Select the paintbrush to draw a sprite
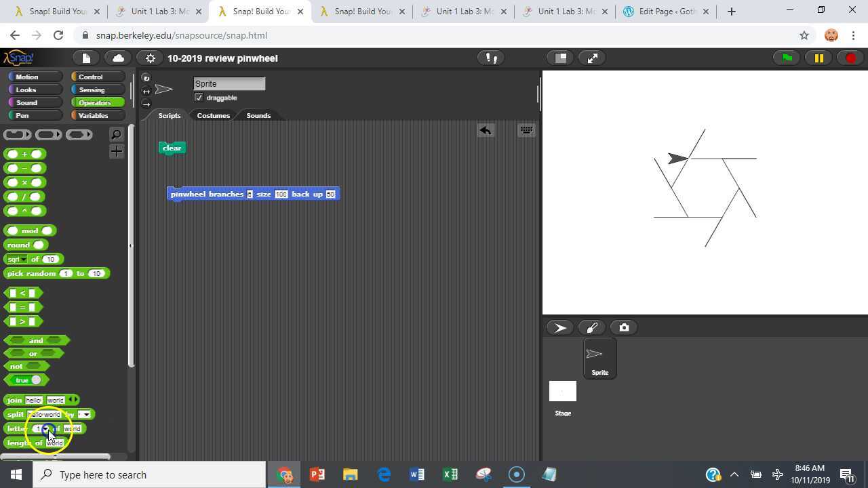This screenshot has width=868, height=488. point(591,327)
